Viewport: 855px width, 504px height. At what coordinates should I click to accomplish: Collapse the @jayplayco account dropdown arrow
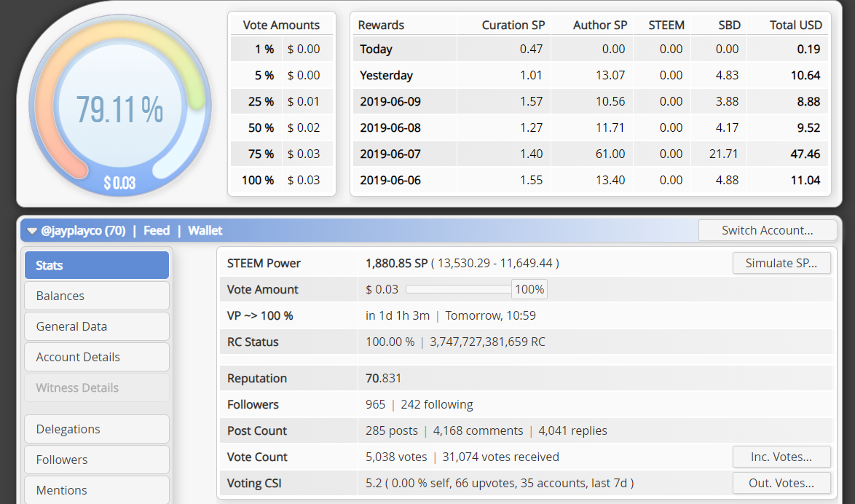[31, 231]
